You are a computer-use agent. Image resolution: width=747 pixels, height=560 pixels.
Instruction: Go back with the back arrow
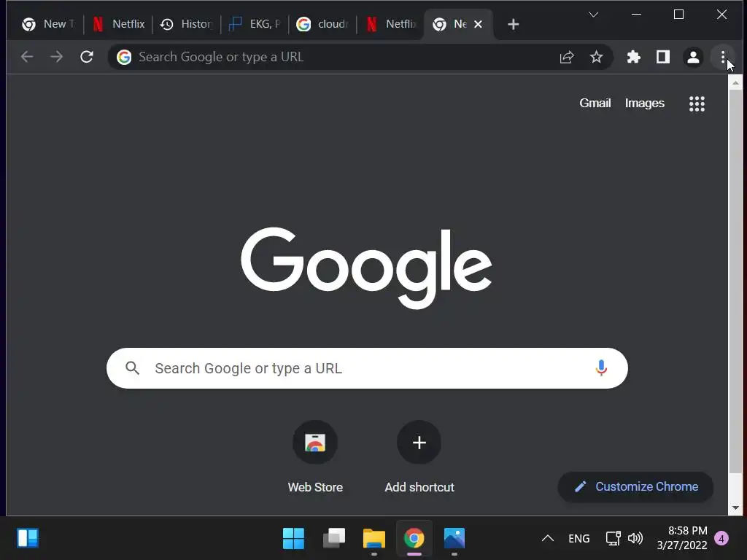[x=27, y=57]
